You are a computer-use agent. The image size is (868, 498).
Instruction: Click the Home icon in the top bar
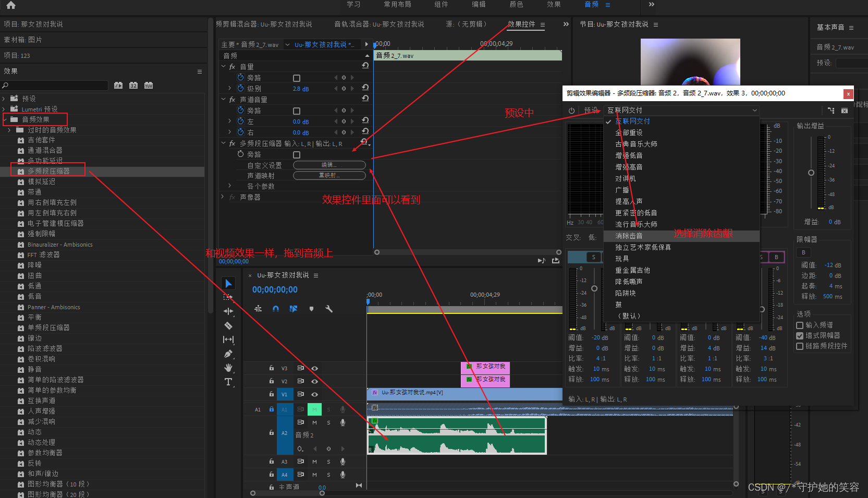click(x=11, y=5)
